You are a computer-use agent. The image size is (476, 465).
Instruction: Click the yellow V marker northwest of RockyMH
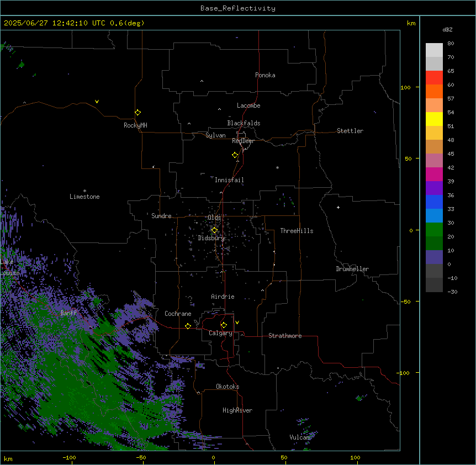97,102
